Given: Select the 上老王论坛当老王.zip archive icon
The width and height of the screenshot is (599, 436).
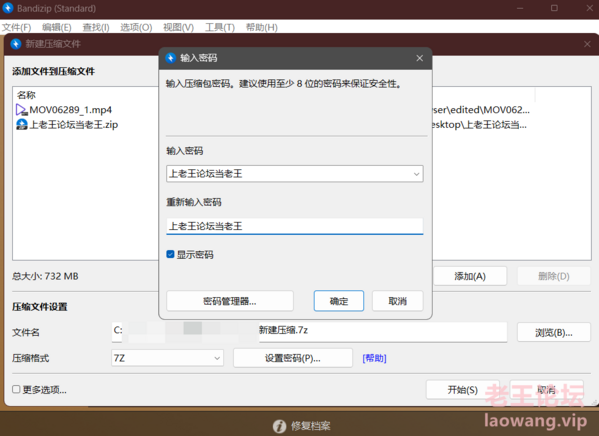Looking at the screenshot, I should point(22,125).
